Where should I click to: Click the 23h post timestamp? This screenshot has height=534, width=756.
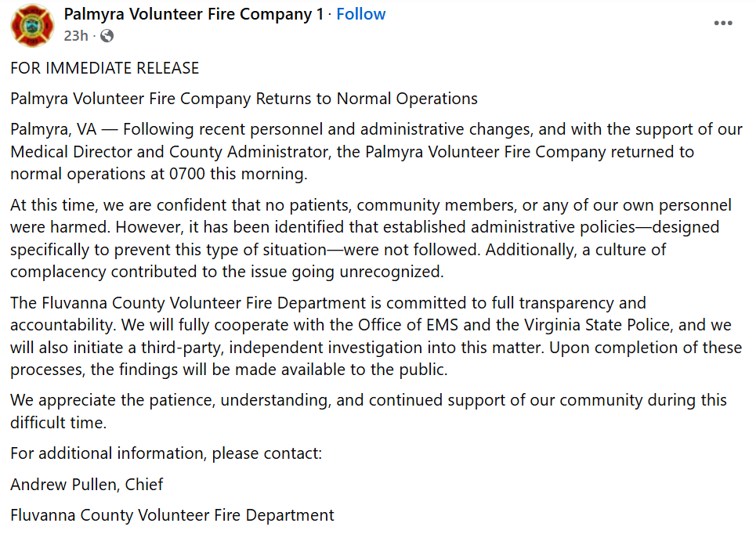(x=76, y=36)
